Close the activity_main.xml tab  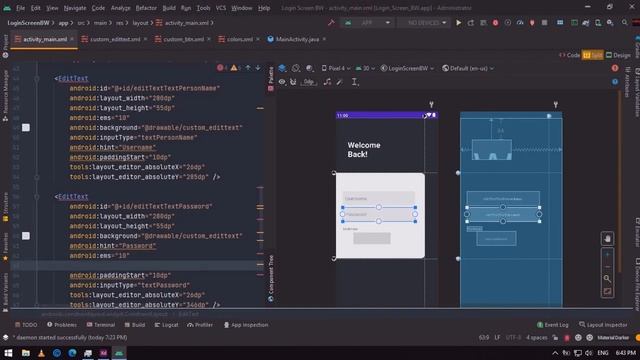pyautogui.click(x=72, y=39)
